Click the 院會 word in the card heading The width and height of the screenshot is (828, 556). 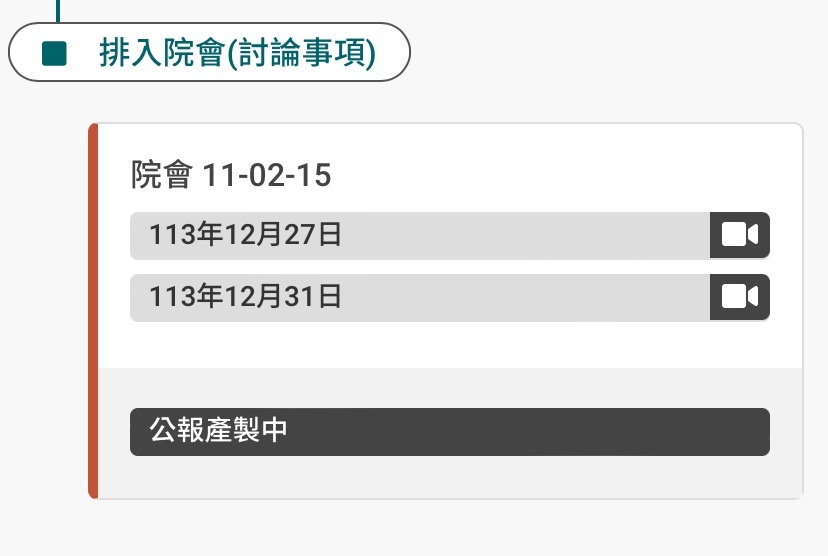161,175
